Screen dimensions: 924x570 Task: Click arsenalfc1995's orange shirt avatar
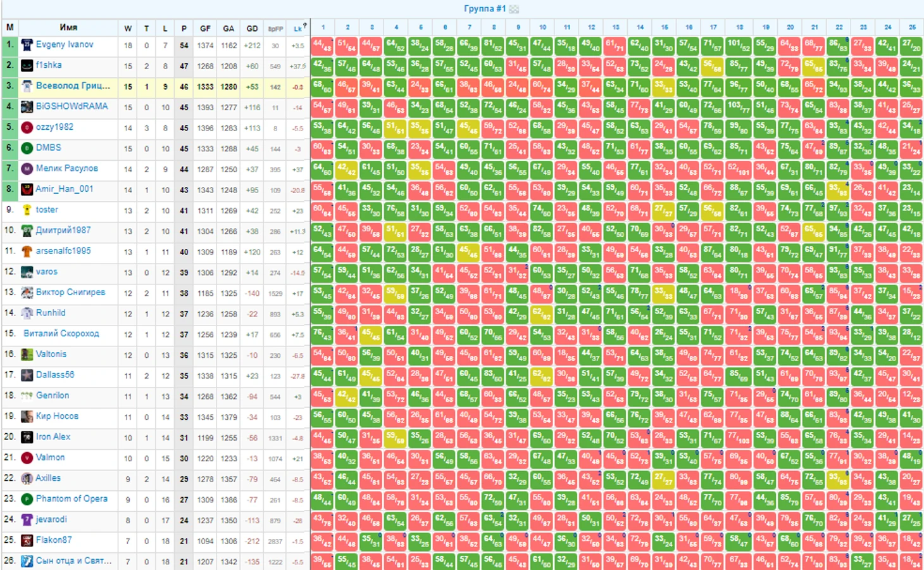click(x=27, y=251)
